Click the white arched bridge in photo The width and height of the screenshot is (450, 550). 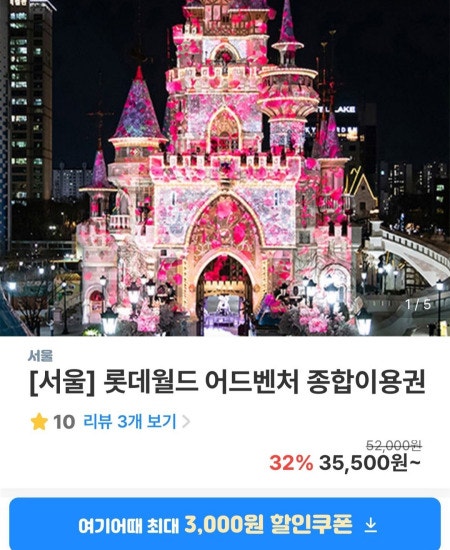(x=410, y=253)
